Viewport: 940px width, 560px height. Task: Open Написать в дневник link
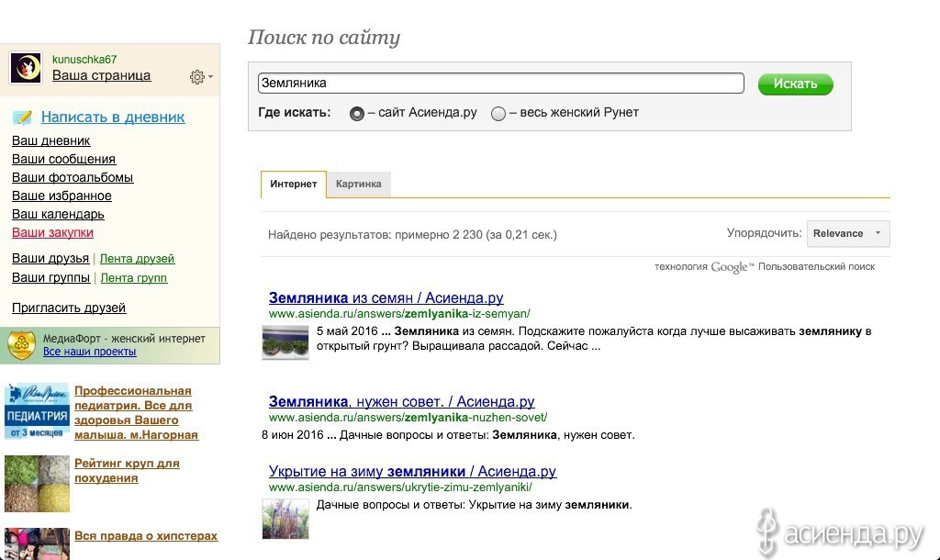click(x=113, y=117)
